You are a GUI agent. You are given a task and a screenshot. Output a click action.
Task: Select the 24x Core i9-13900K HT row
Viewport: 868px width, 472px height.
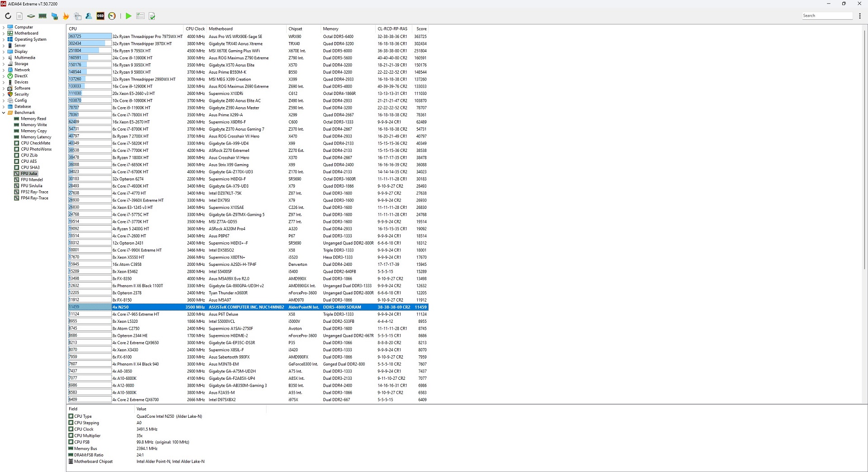click(x=247, y=58)
